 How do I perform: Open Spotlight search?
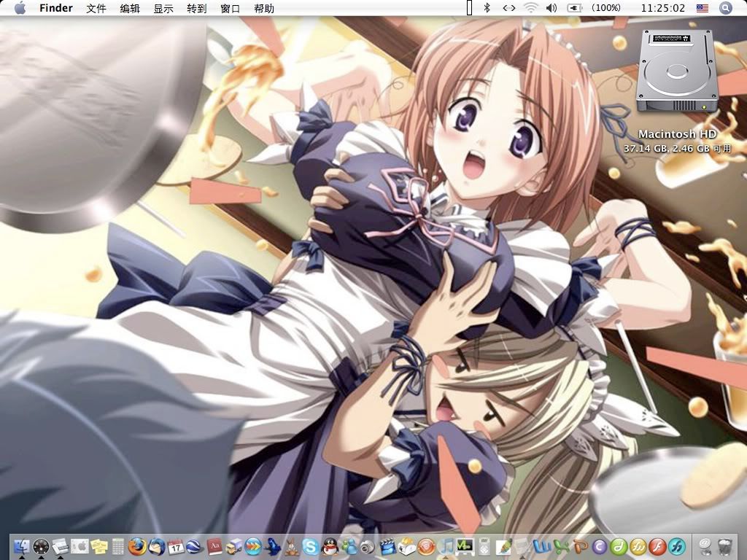pos(726,8)
